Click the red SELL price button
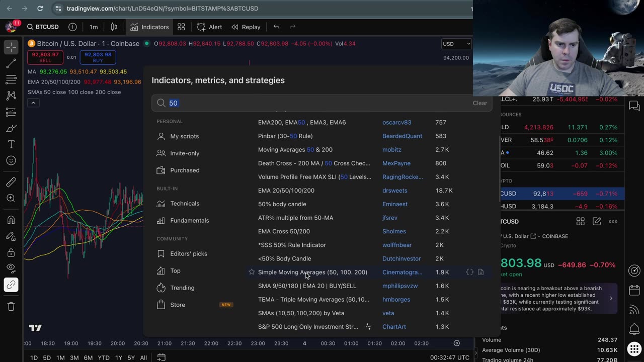This screenshot has height=362, width=644. 45,57
